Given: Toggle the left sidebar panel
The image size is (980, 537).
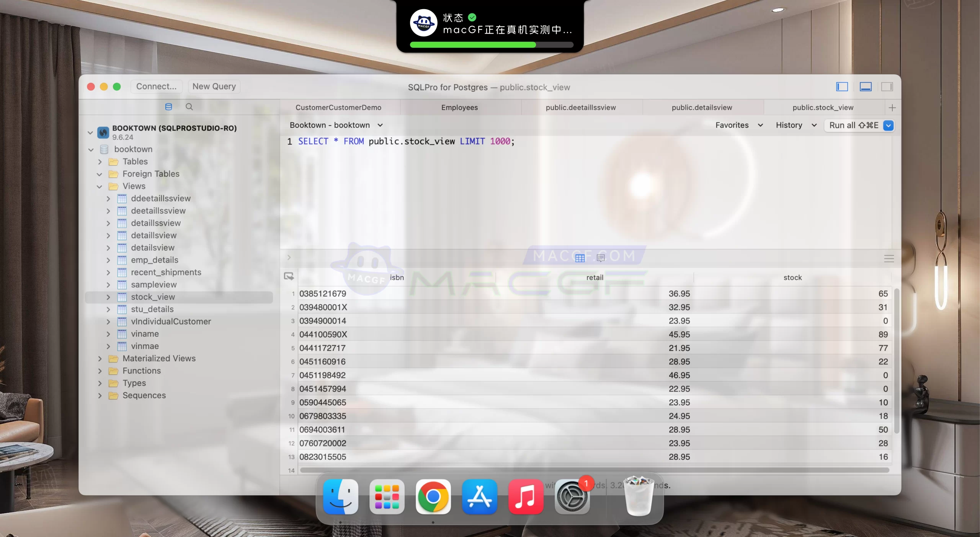Looking at the screenshot, I should [842, 87].
